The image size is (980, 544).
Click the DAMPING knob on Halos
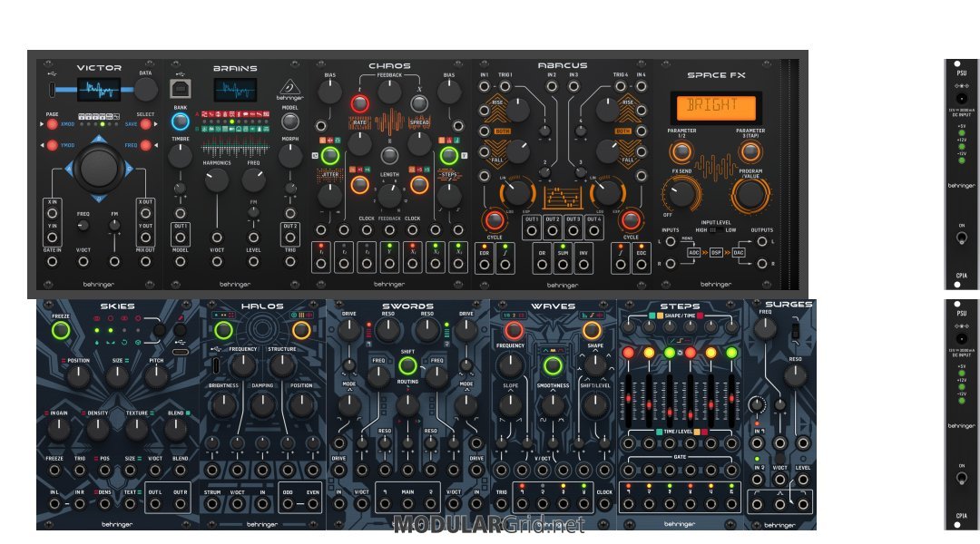coord(262,405)
